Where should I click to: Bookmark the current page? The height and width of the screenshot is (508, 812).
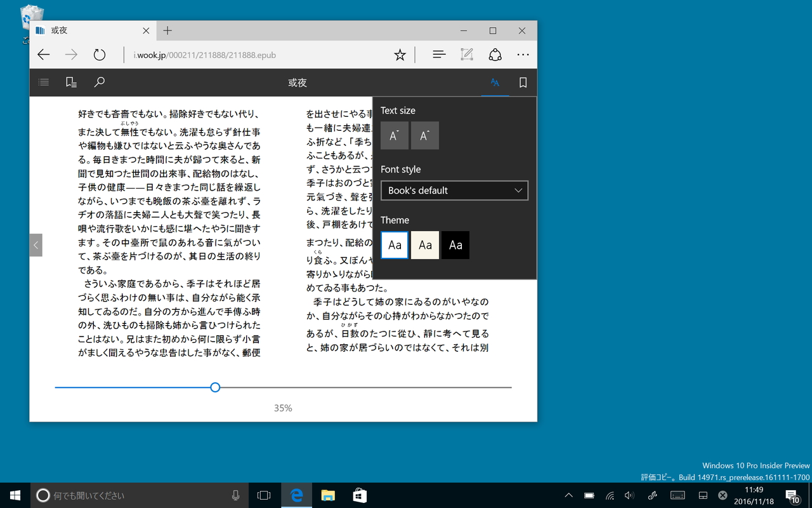pyautogui.click(x=523, y=82)
